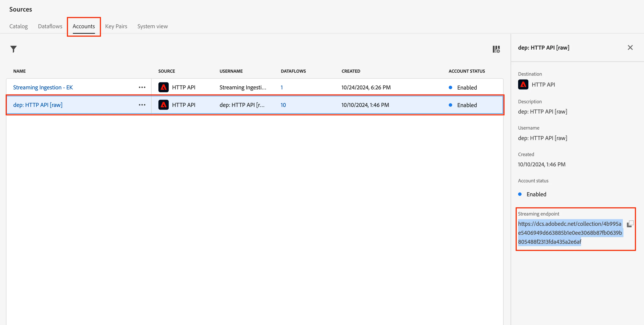Click the Sources page heading
Image resolution: width=644 pixels, height=325 pixels.
21,9
